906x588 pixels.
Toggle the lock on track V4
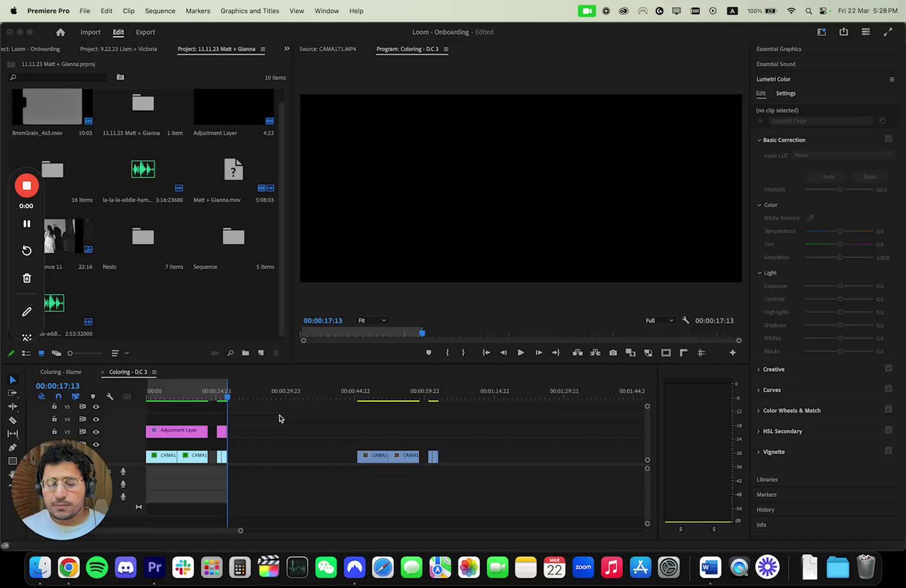click(x=55, y=420)
